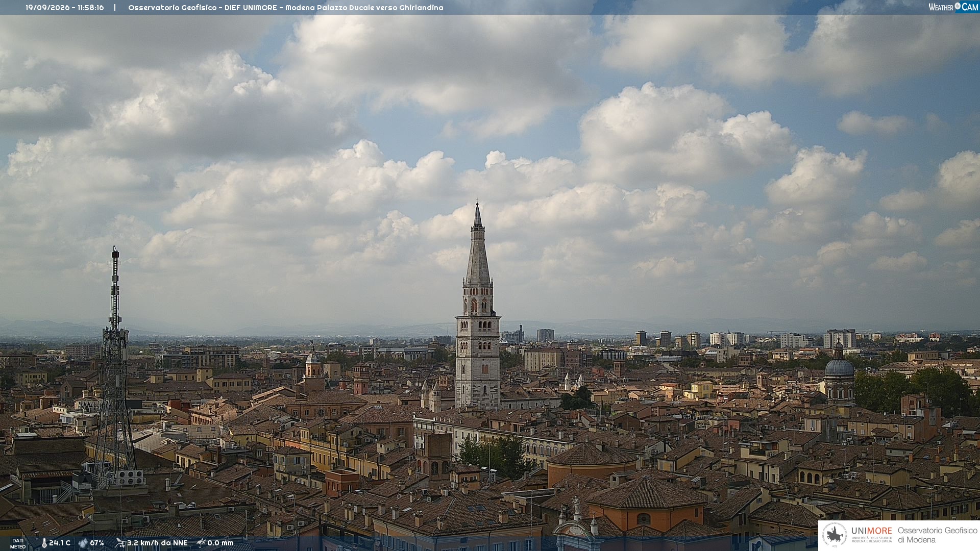
Task: Click Osservatorio Geofisico di Modena text
Action: point(938,535)
